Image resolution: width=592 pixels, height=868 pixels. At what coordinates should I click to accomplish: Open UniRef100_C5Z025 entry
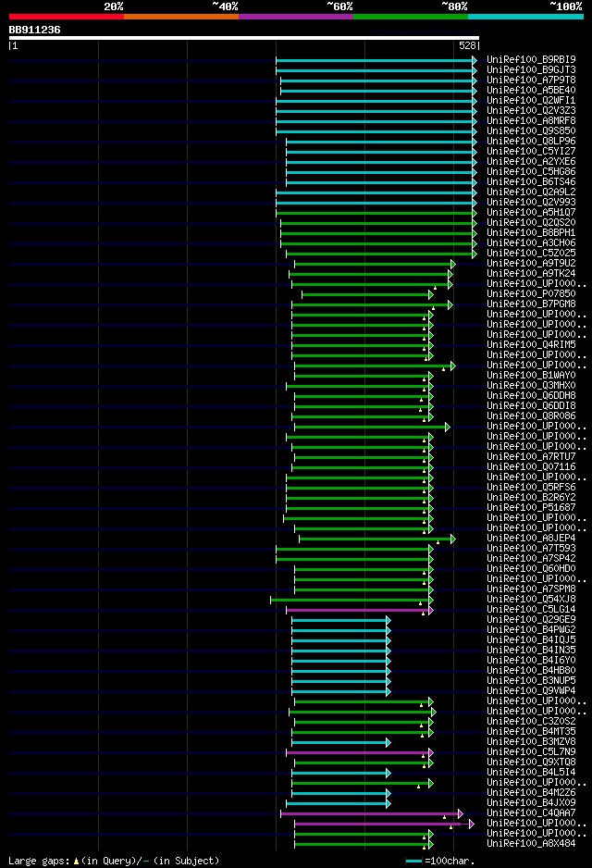point(531,253)
